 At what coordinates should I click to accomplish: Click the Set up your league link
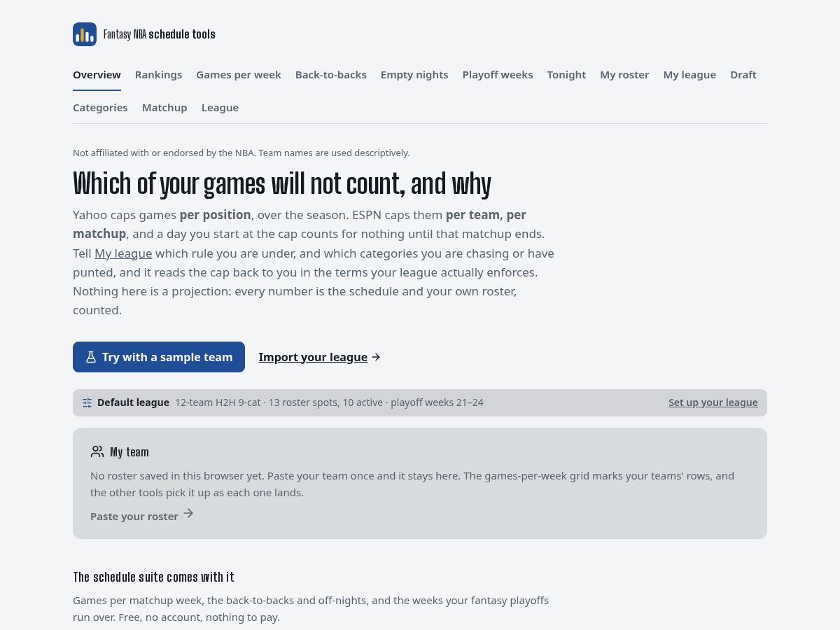713,402
